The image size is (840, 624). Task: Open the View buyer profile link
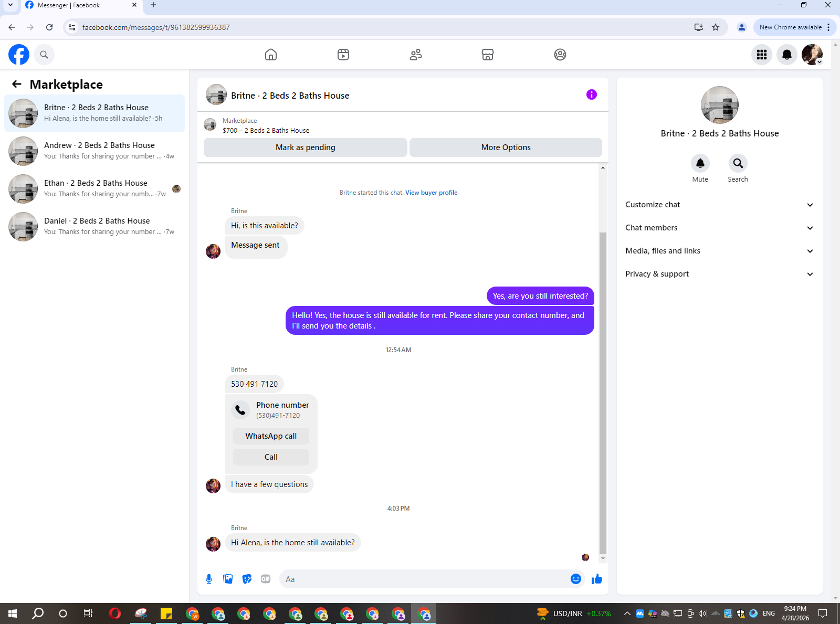click(431, 193)
